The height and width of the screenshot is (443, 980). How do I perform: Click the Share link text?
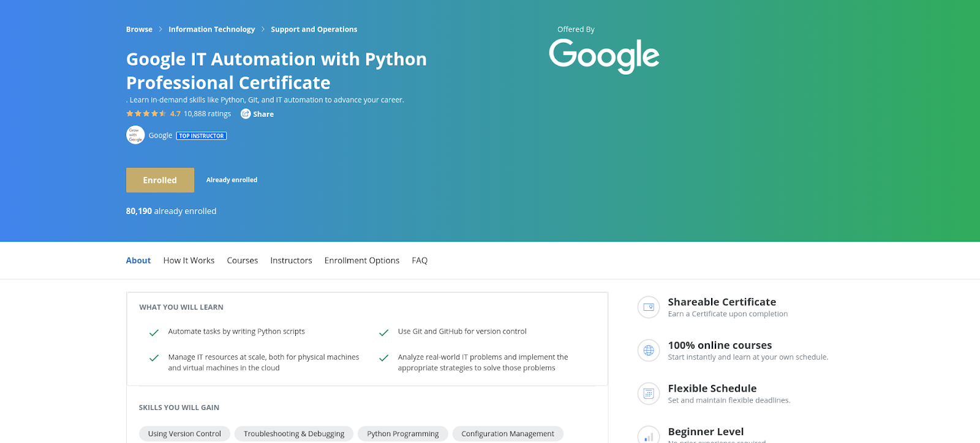263,114
